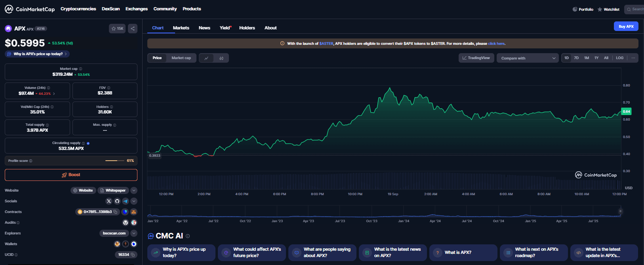Click the Profile score 61% progress bar
This screenshot has width=644, height=265.
coord(114,161)
